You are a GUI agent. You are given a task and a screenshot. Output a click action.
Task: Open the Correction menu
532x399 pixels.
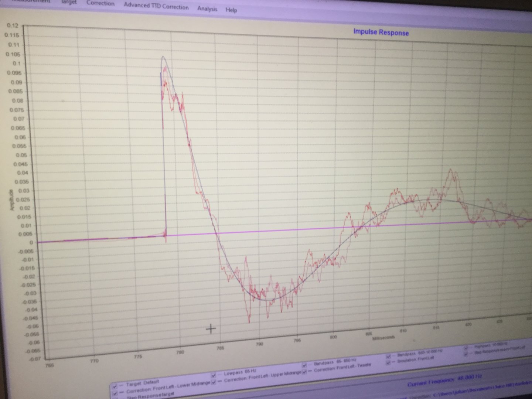tap(100, 3)
